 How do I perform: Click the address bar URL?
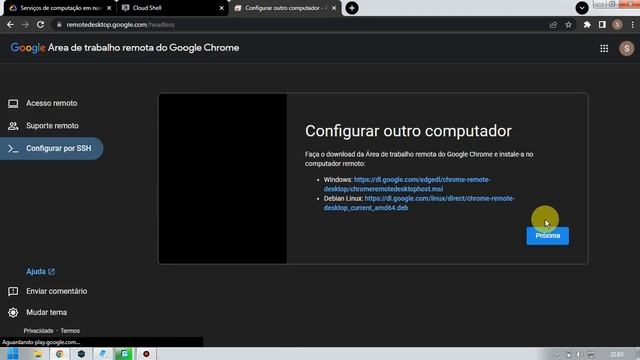pyautogui.click(x=120, y=24)
